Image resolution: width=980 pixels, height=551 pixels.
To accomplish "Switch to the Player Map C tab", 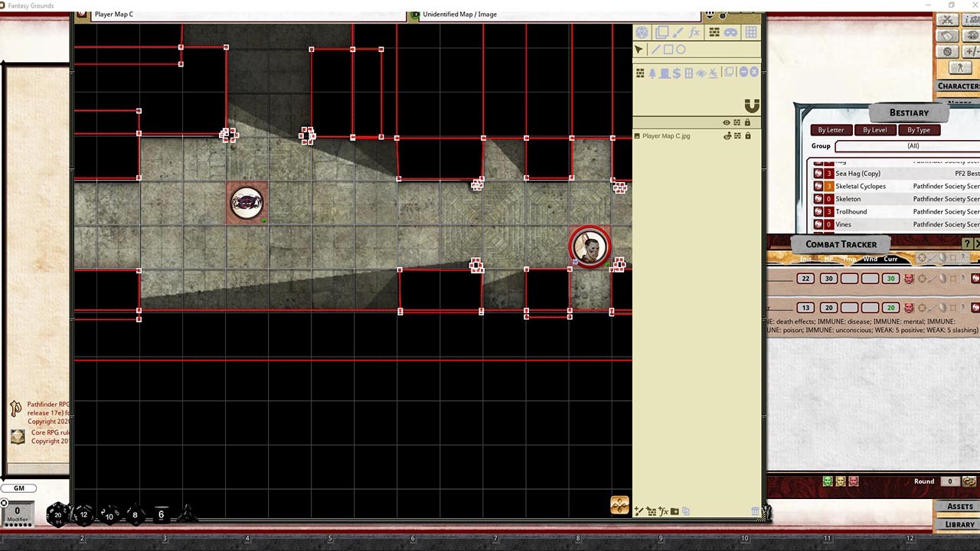I will click(x=114, y=14).
